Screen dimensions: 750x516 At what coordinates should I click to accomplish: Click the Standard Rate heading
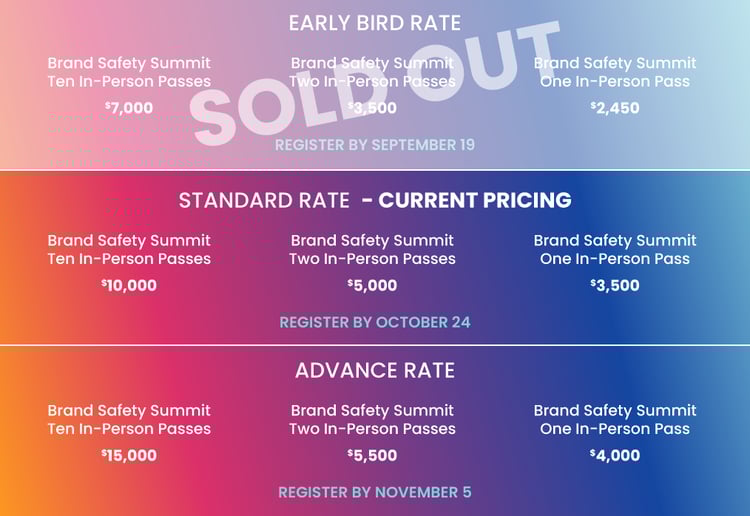coord(264,200)
